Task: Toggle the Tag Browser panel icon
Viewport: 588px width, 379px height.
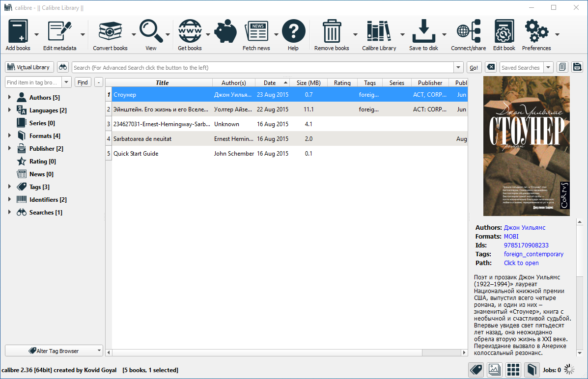Action: 476,370
